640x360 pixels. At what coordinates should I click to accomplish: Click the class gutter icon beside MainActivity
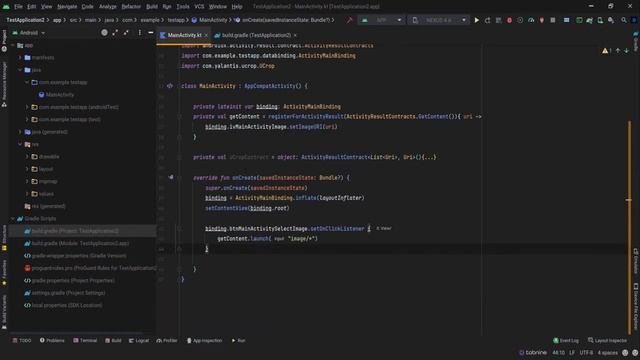[x=170, y=86]
